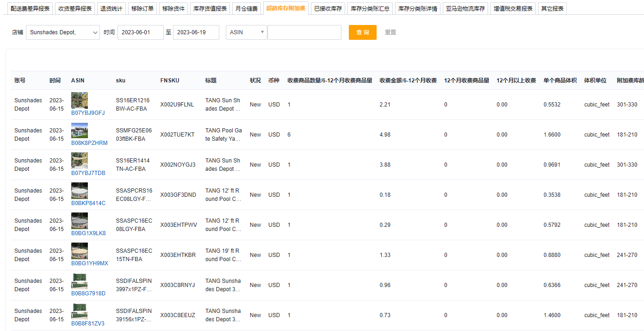
Task: Click product thumbnail above B0B8G7918D
Action: coord(80,281)
